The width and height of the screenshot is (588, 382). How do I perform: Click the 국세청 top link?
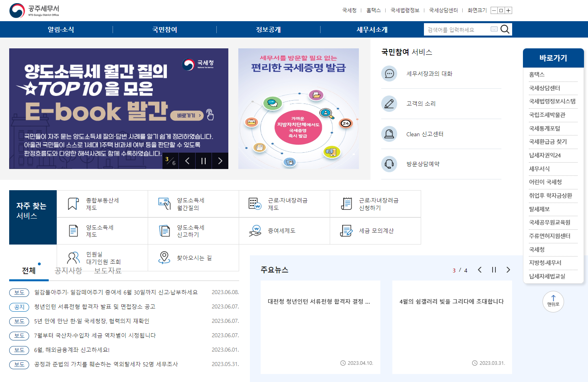349,10
